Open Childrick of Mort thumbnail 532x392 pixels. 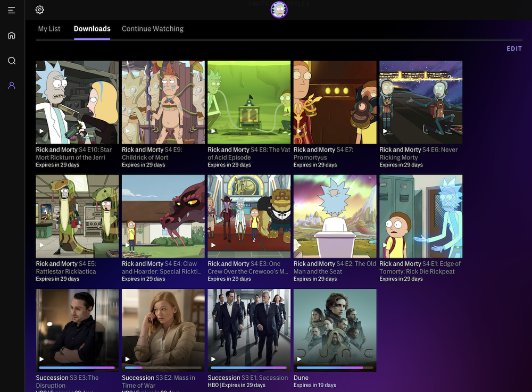click(163, 103)
